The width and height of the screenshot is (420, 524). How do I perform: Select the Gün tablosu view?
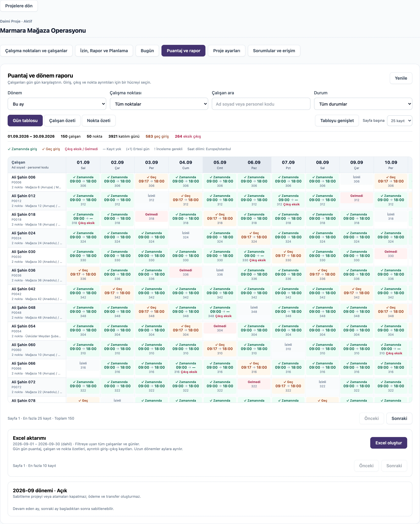(x=25, y=121)
